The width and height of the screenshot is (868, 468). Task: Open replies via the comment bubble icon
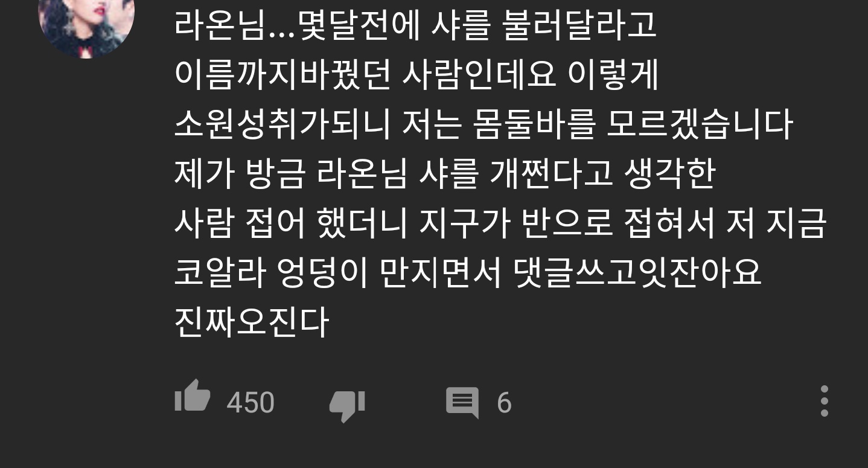(462, 403)
